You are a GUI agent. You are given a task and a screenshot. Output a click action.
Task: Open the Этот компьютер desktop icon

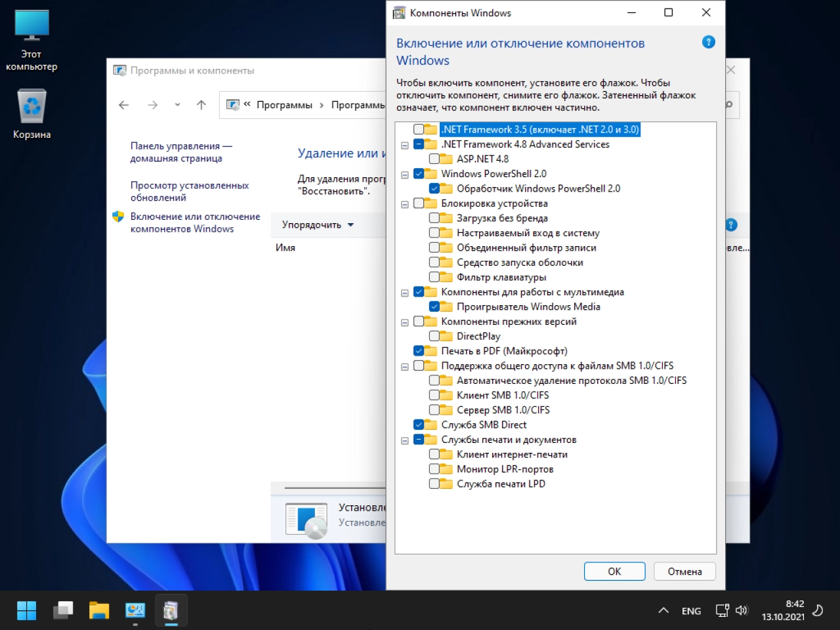(x=31, y=39)
